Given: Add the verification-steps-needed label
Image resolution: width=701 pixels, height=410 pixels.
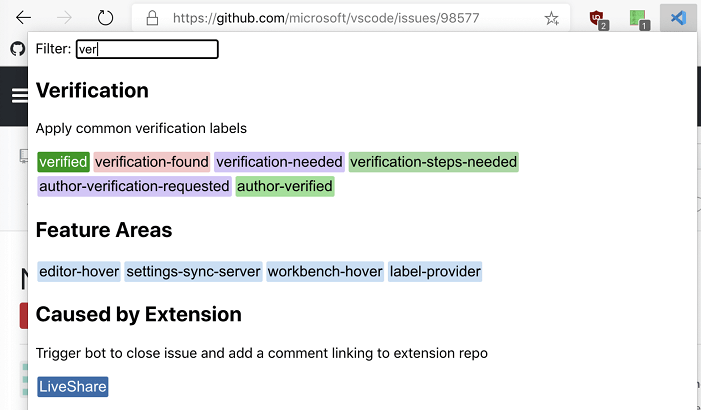Looking at the screenshot, I should click(433, 162).
